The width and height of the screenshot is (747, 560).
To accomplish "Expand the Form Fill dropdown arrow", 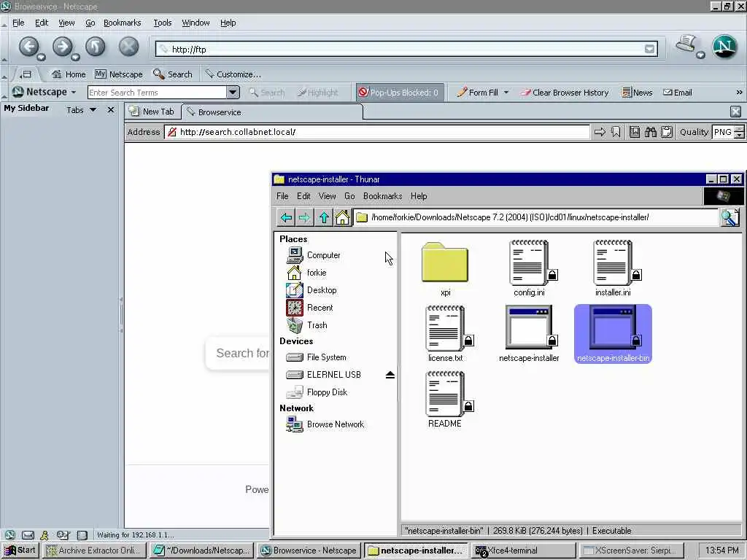I will (506, 93).
